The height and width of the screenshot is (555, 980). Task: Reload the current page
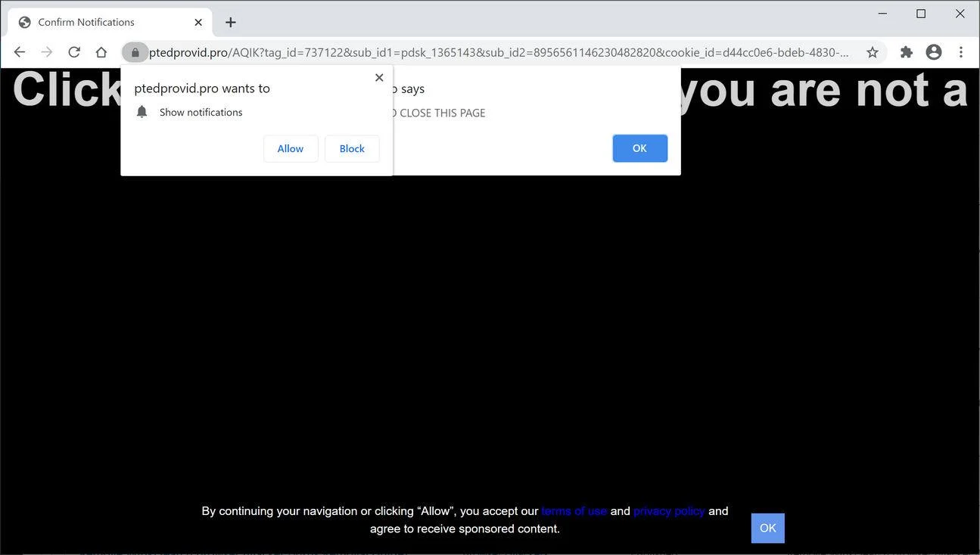tap(74, 52)
